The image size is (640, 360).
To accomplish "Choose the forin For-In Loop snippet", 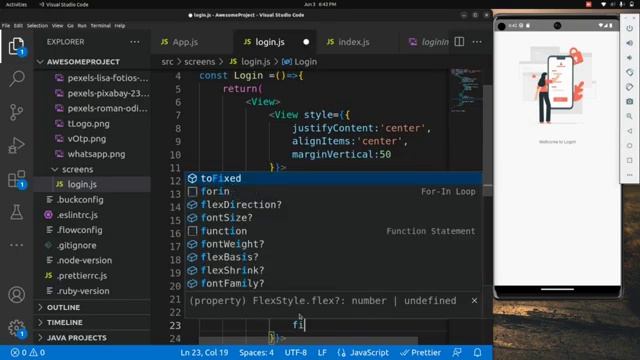I will [x=333, y=191].
